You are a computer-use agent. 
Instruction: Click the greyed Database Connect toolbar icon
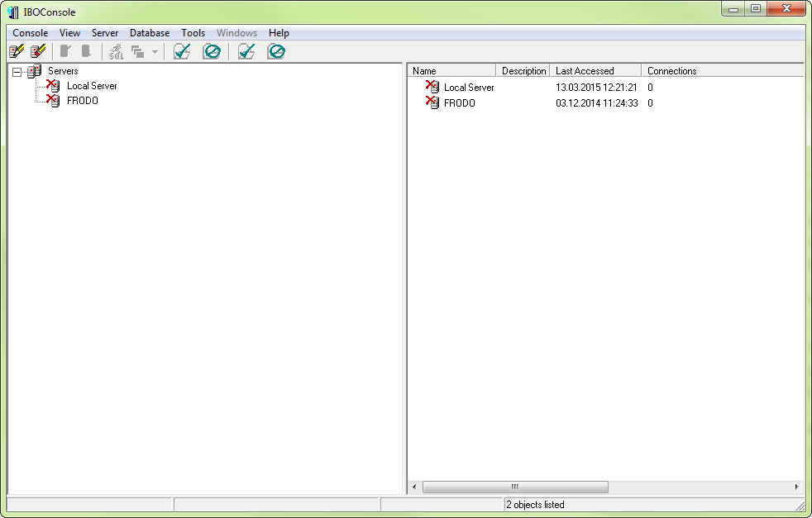(65, 51)
